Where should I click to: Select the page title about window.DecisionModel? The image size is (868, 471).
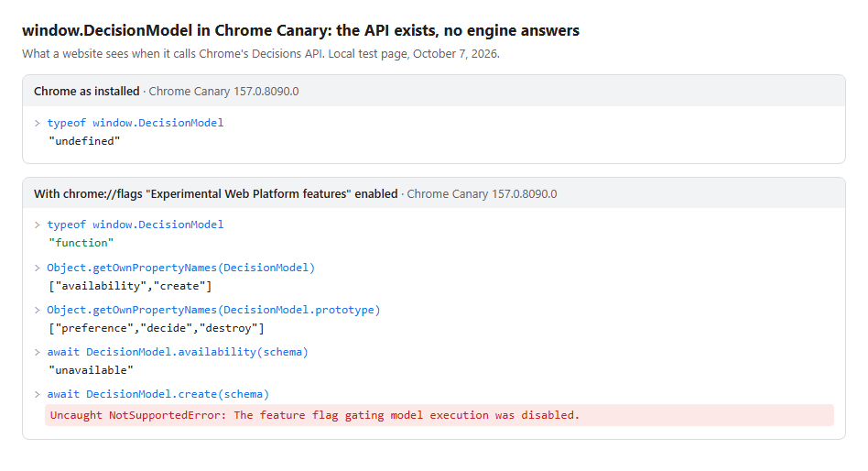tap(300, 30)
